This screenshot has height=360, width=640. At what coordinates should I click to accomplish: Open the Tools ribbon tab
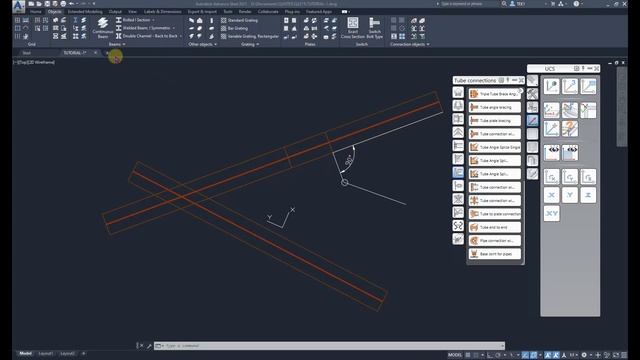pyautogui.click(x=228, y=12)
